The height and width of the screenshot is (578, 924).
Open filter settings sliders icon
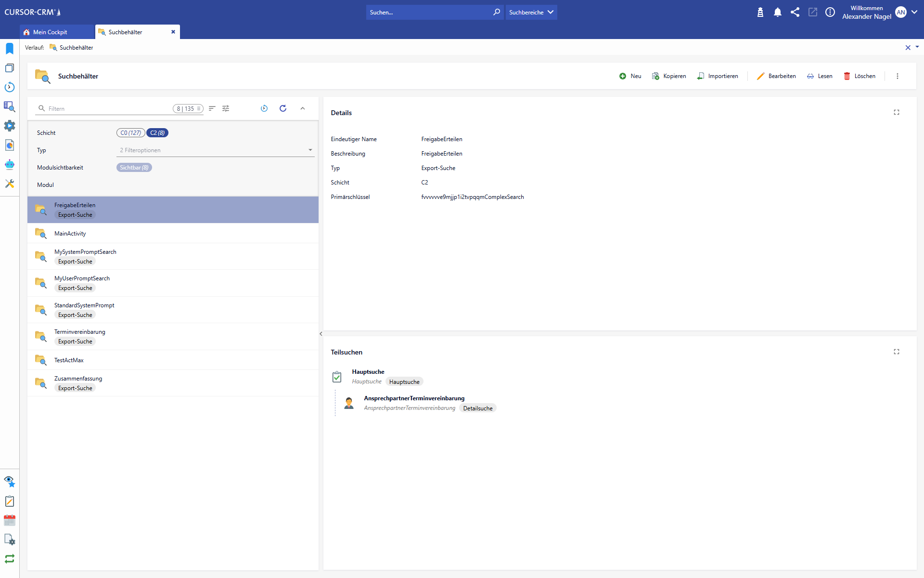226,108
